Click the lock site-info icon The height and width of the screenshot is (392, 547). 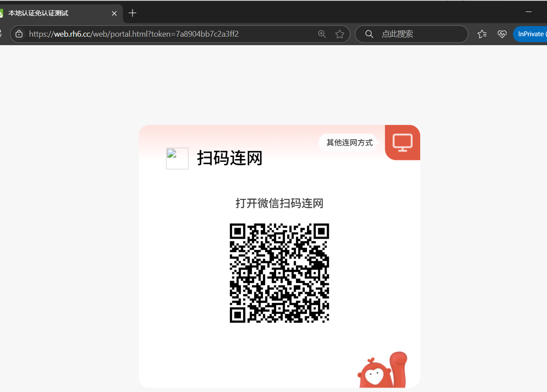[x=19, y=34]
